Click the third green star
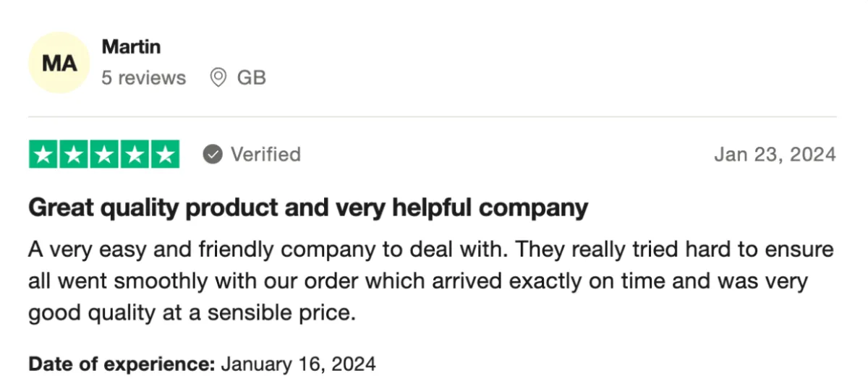 (105, 154)
